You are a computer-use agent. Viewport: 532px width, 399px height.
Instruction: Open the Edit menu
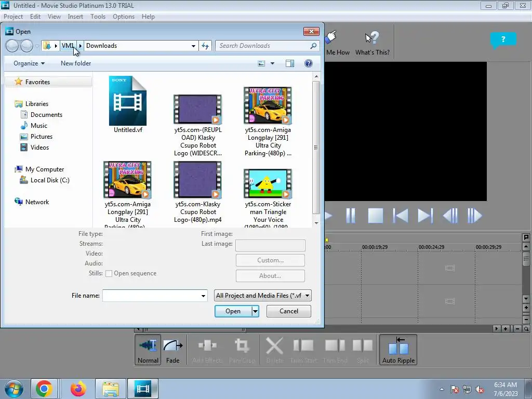coord(35,17)
